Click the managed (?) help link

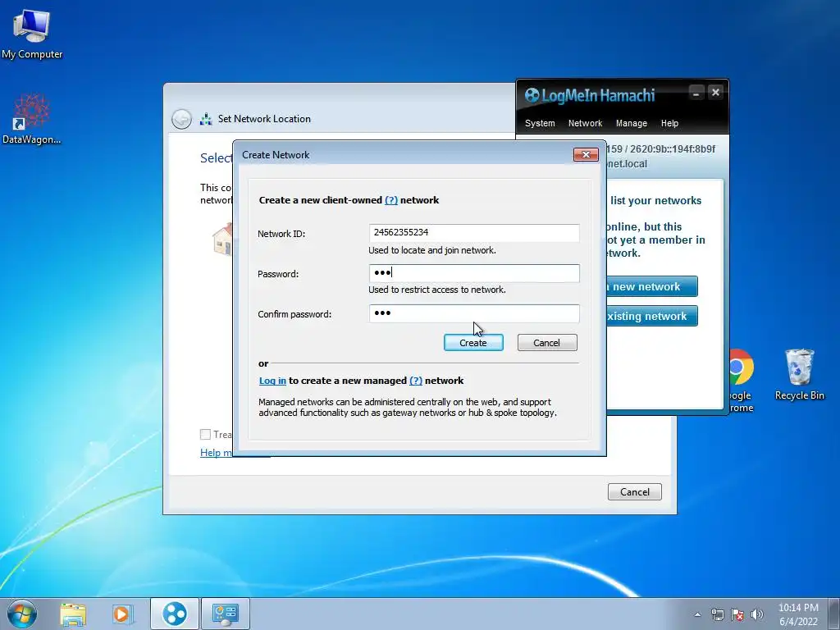click(x=416, y=381)
